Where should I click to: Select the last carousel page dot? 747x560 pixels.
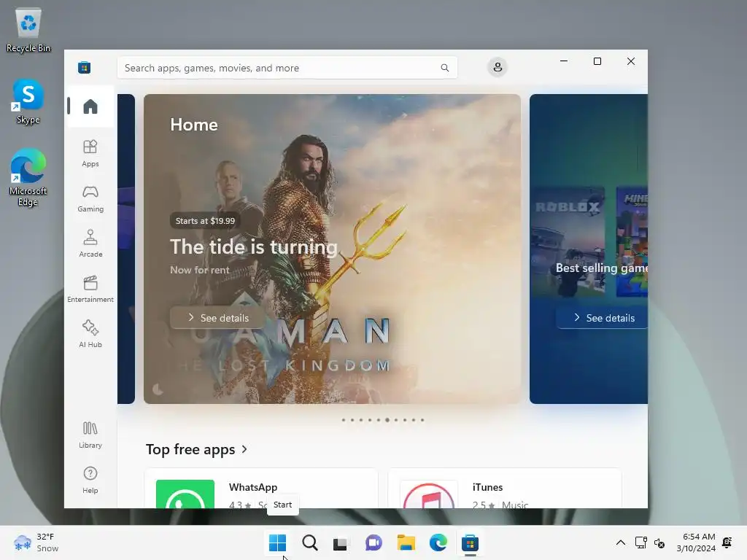(x=422, y=420)
